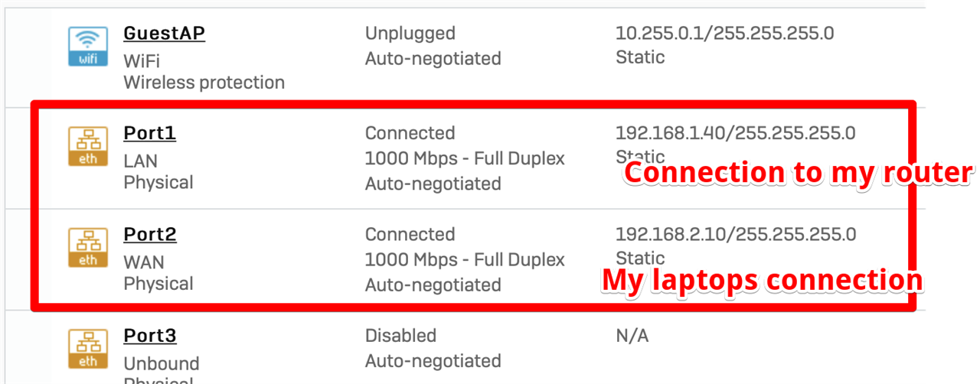The image size is (980, 384).
Task: Select the GuestAP Unplugged status text
Action: point(410,33)
